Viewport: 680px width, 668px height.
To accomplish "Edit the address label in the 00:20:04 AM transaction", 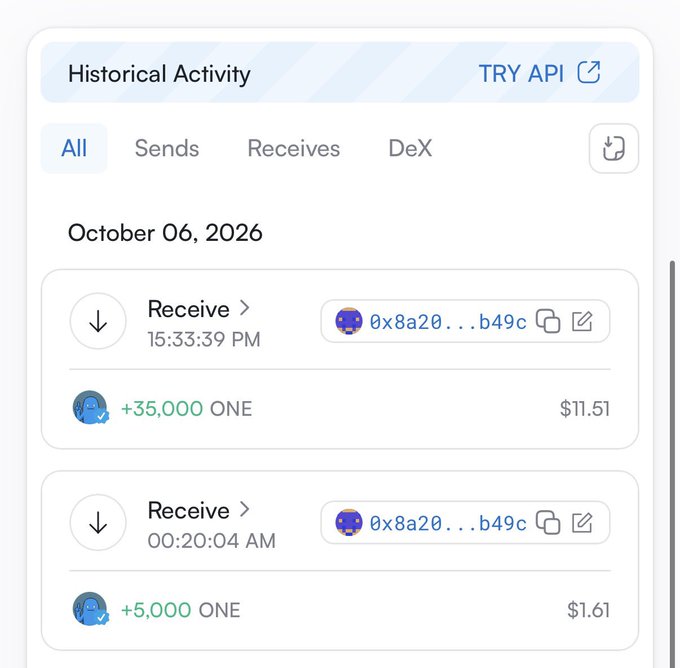I will coord(582,523).
